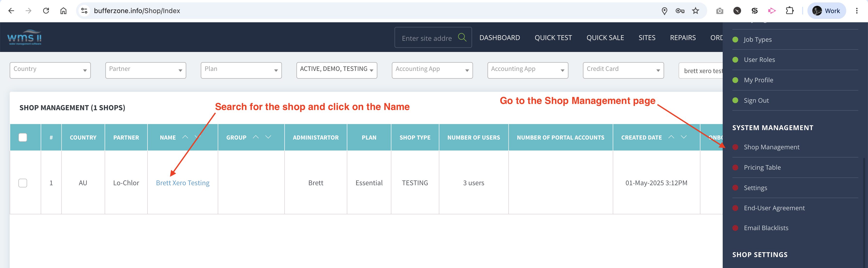This screenshot has height=268, width=868.
Task: Bookmark this page with the star icon
Action: [x=696, y=11]
